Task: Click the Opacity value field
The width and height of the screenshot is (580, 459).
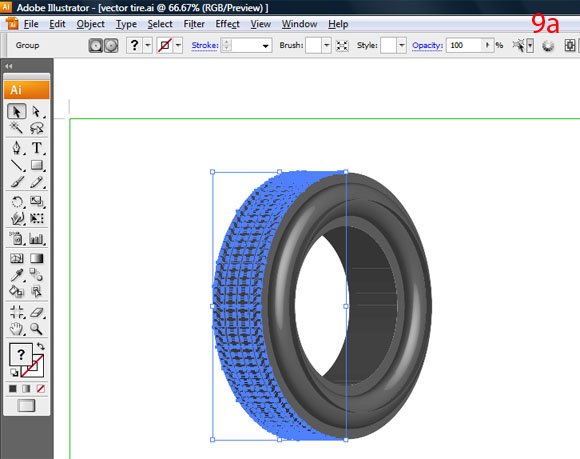Action: 464,45
